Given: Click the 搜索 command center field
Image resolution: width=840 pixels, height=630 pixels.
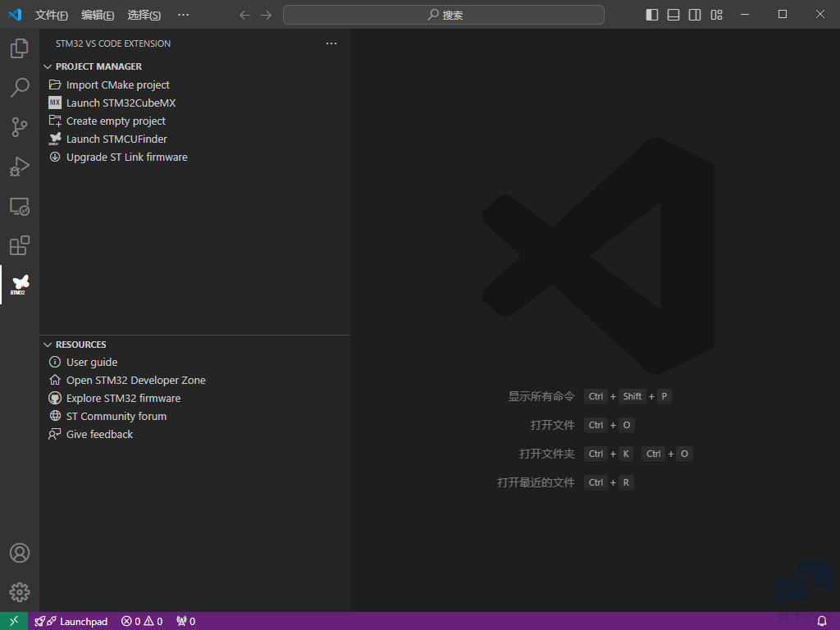Looking at the screenshot, I should coord(444,15).
